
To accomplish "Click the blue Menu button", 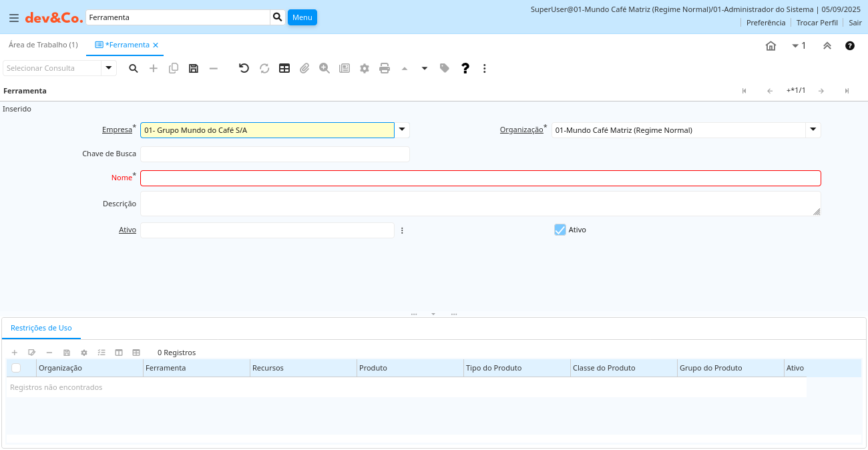I will 302,17.
